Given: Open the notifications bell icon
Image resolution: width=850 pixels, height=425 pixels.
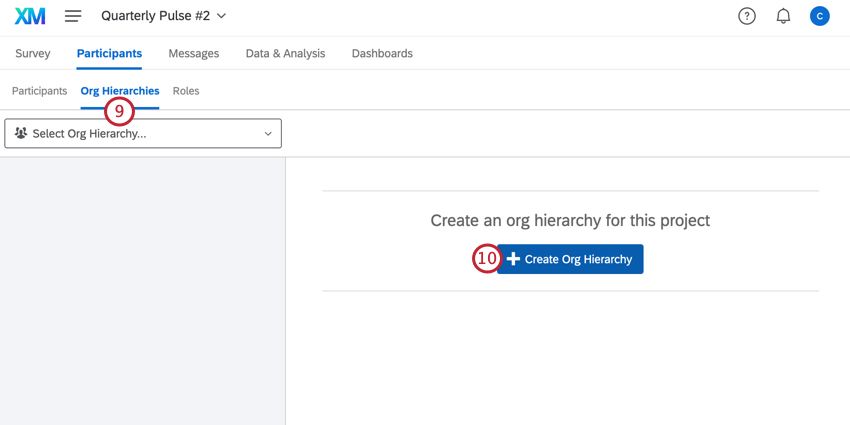Looking at the screenshot, I should [x=783, y=16].
